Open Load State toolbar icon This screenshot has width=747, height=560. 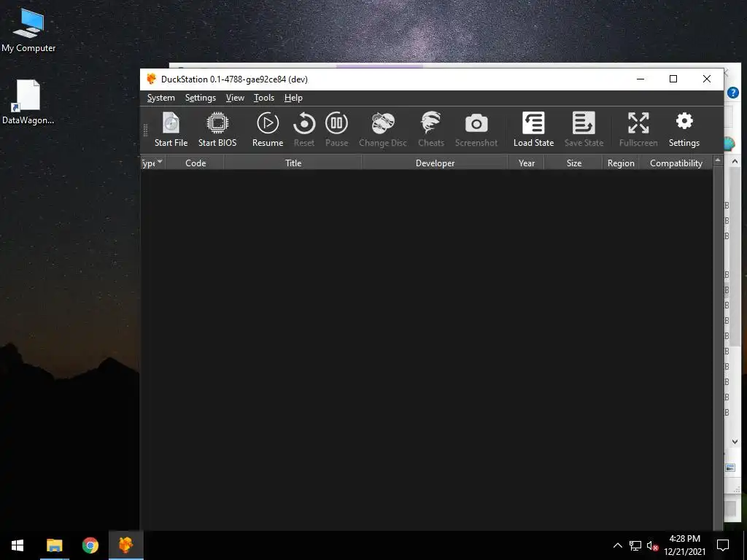533,129
